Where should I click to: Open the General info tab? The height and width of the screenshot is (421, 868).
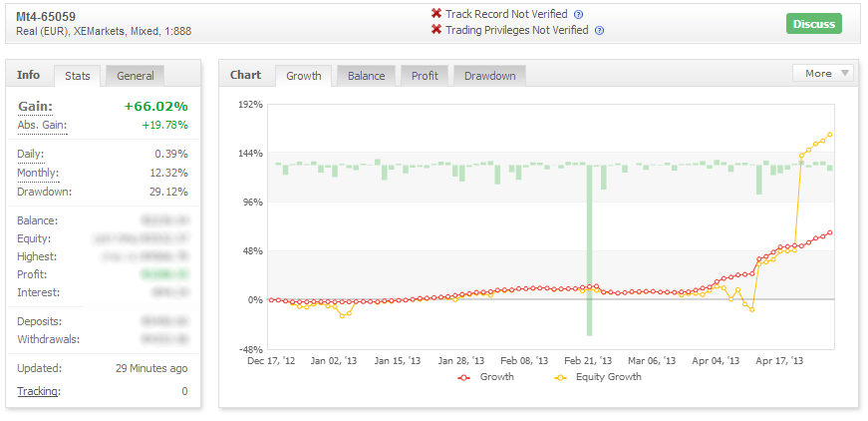click(135, 76)
